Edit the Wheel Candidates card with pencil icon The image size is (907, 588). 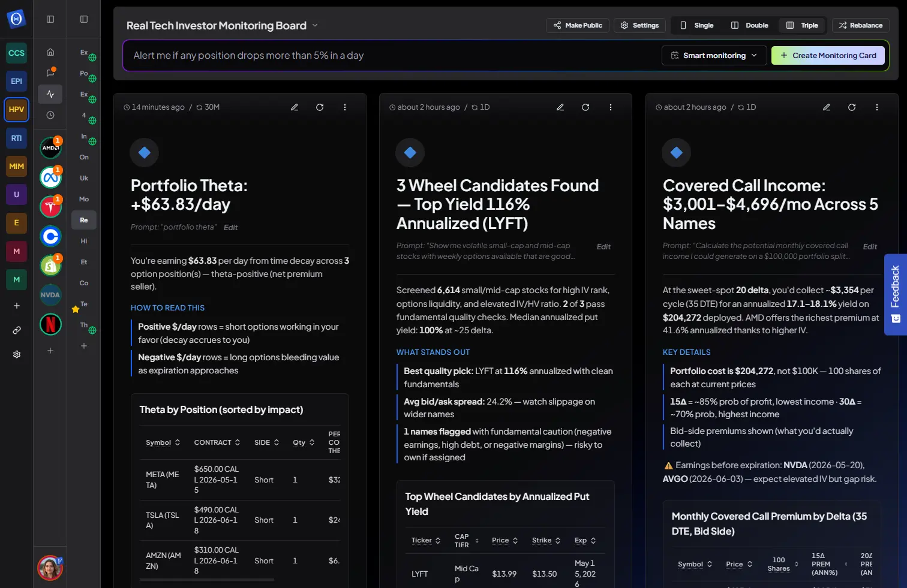click(560, 107)
